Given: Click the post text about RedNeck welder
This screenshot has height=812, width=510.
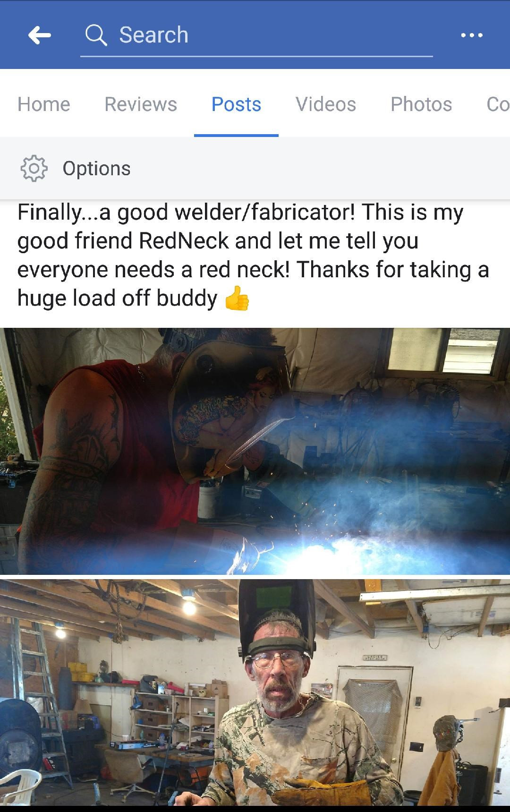Looking at the screenshot, I should (253, 255).
